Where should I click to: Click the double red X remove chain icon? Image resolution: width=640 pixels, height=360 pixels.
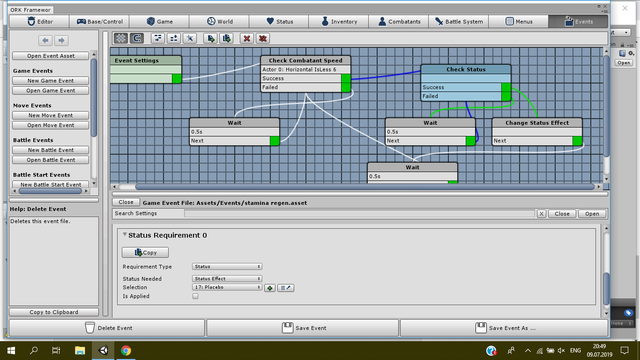(x=263, y=38)
